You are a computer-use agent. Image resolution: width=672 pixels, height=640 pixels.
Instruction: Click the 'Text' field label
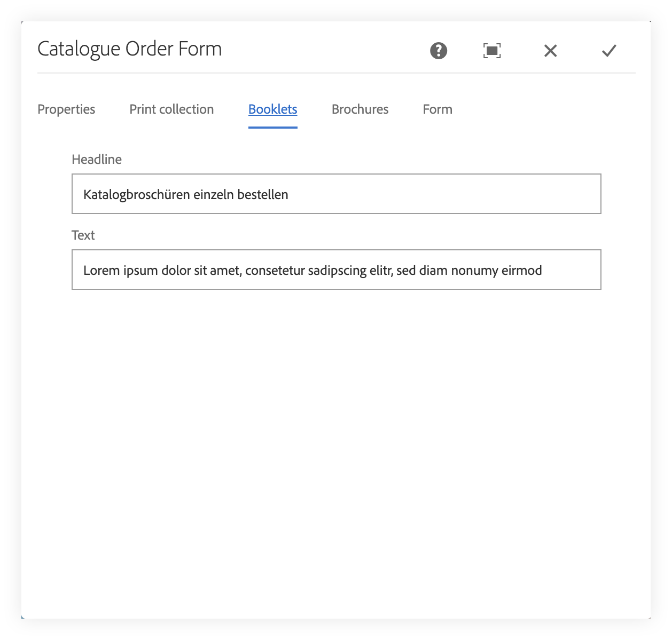pyautogui.click(x=83, y=235)
